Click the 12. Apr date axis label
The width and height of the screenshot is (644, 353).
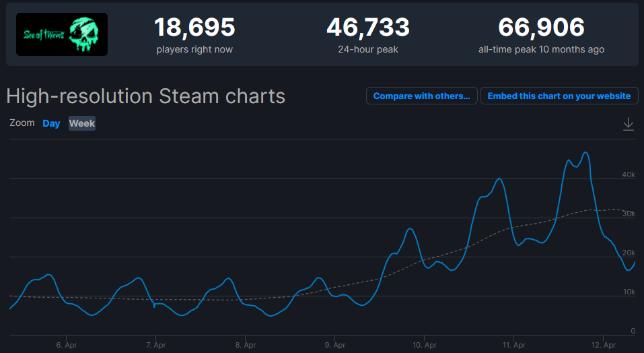click(x=604, y=345)
